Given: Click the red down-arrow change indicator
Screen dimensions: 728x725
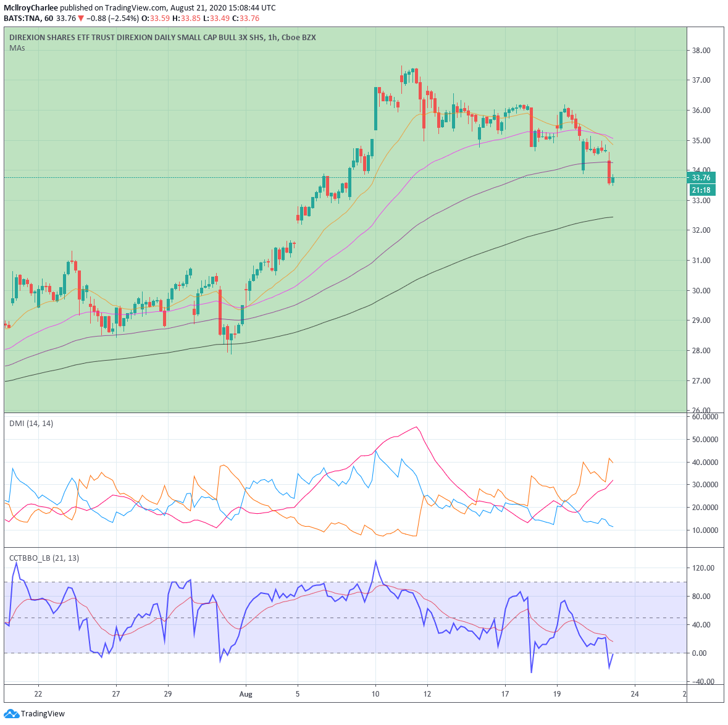Looking at the screenshot, I should click(81, 19).
